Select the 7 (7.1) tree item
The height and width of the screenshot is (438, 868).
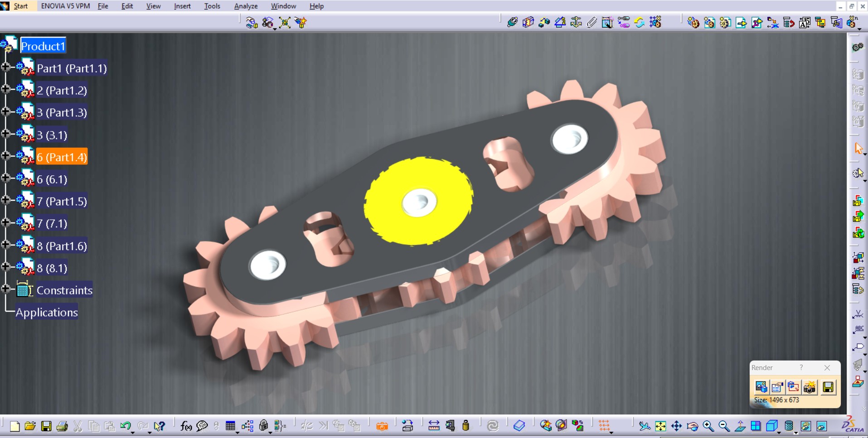(52, 224)
